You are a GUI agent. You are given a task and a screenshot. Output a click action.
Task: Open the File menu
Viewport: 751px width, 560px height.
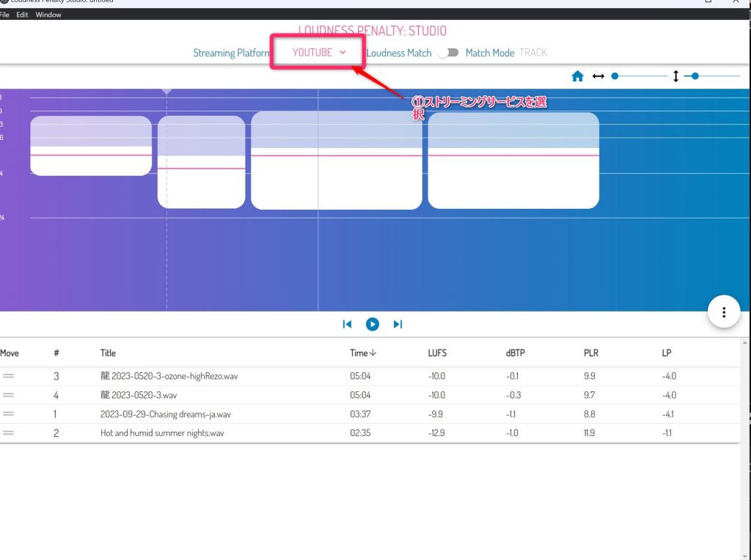coord(4,15)
